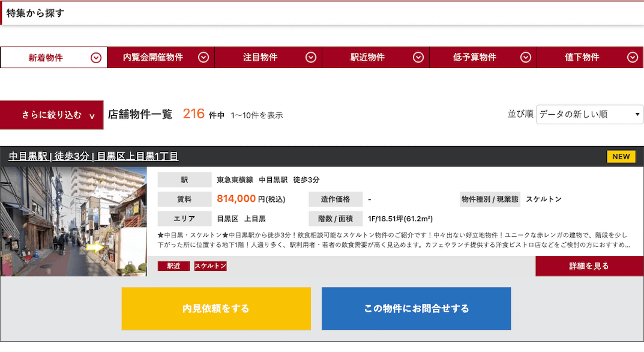
Task: Open the 中目黒駅 listing title link
Action: [x=94, y=157]
